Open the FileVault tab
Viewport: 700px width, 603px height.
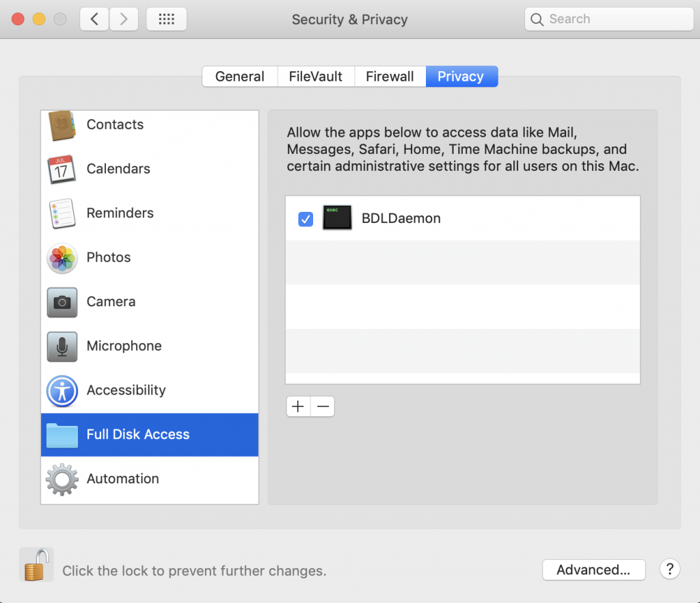click(316, 77)
